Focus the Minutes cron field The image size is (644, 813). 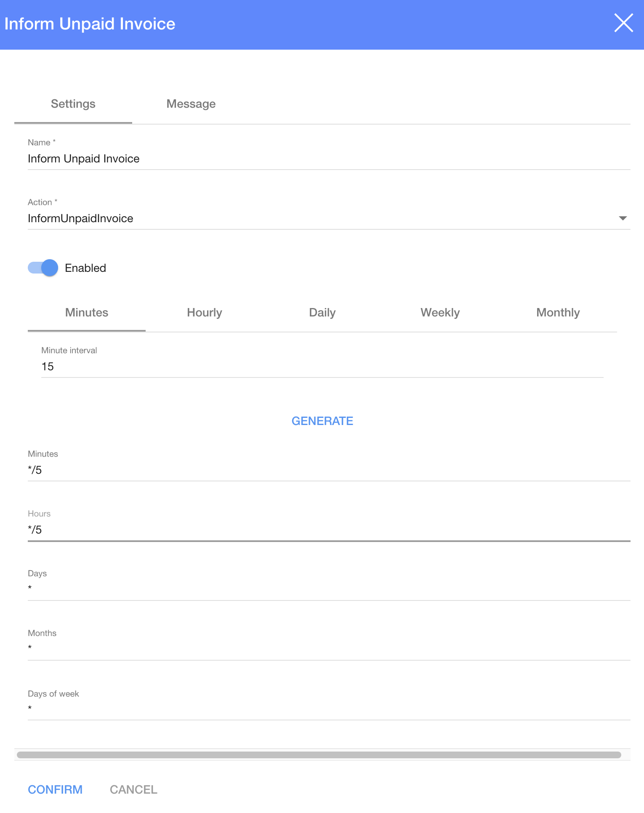(328, 470)
